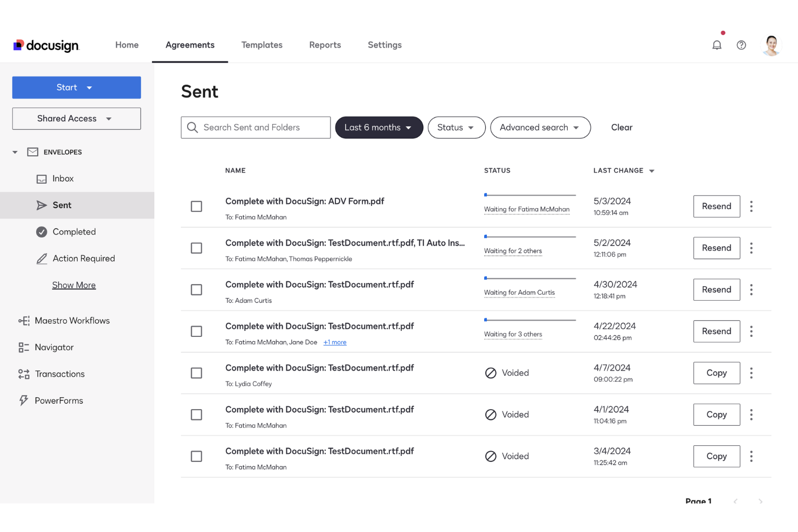The height and width of the screenshot is (532, 798).
Task: Open the Start dropdown button
Action: tap(77, 87)
